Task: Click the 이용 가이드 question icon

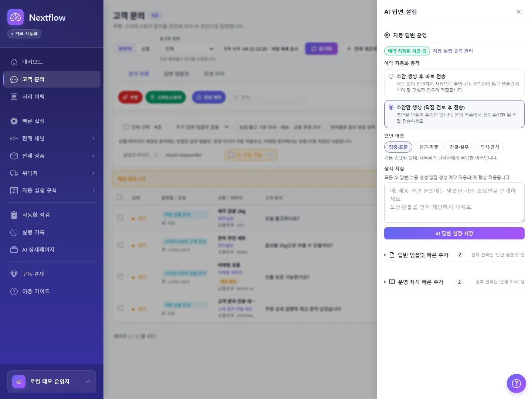Action: (x=14, y=291)
